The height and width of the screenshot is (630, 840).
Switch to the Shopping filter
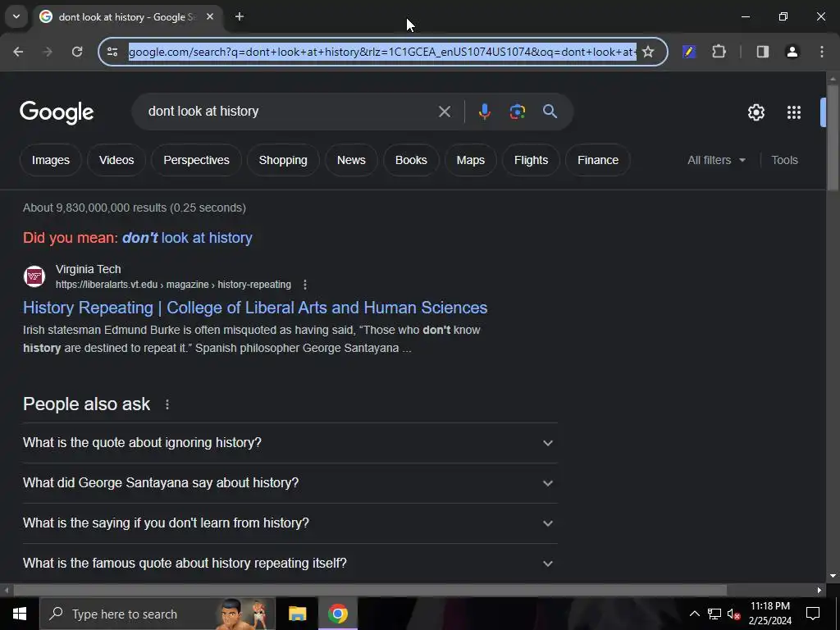[283, 160]
